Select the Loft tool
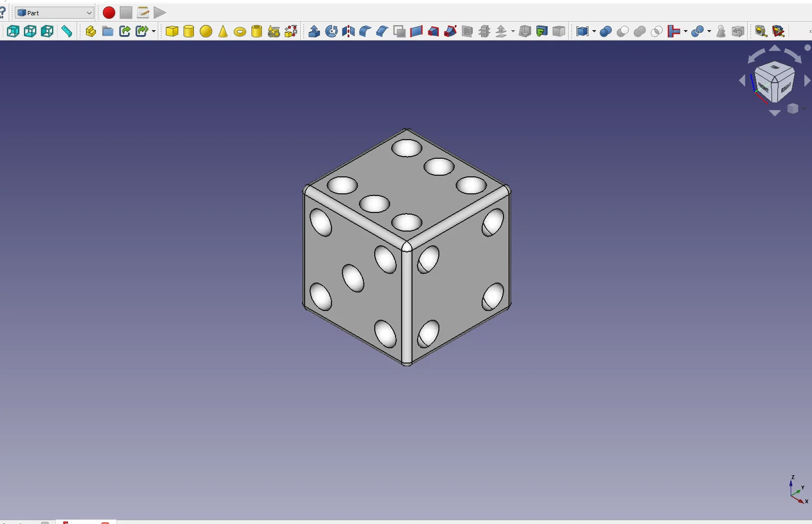This screenshot has width=812, height=524. click(433, 31)
